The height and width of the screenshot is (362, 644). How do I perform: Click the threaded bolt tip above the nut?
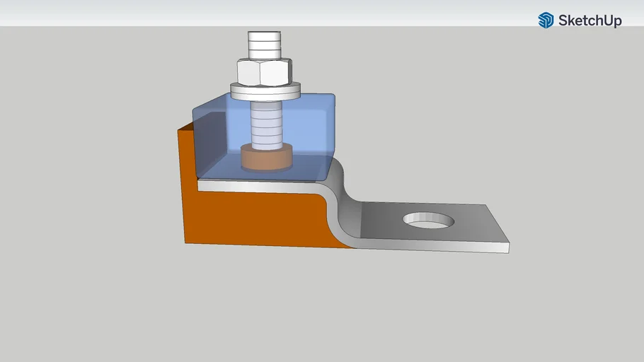[x=265, y=44]
